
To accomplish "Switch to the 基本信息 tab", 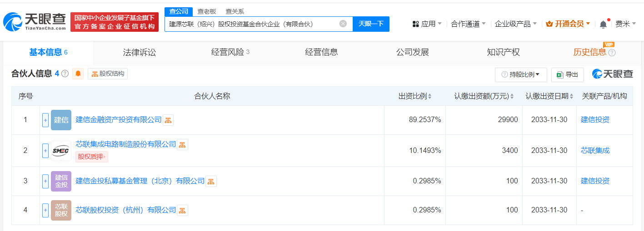I will [x=48, y=52].
